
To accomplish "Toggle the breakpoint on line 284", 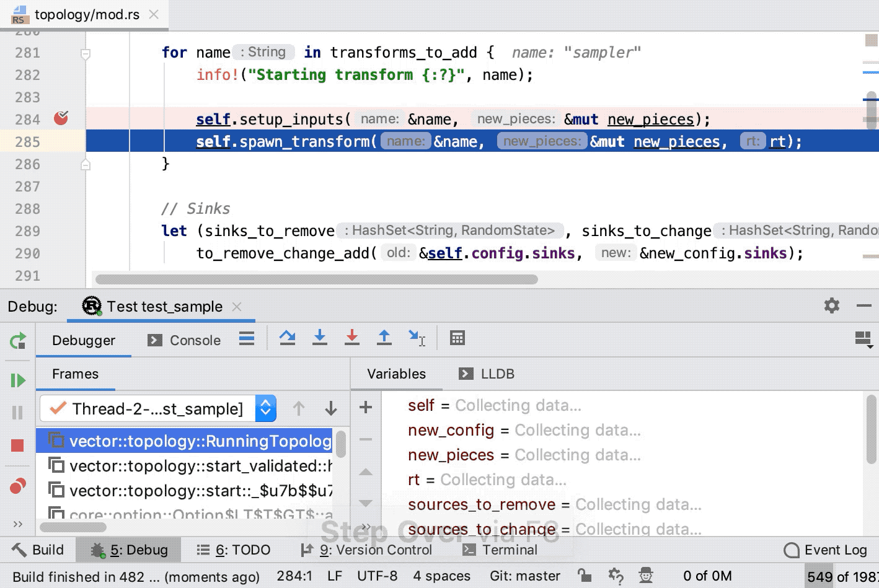I will (x=61, y=118).
